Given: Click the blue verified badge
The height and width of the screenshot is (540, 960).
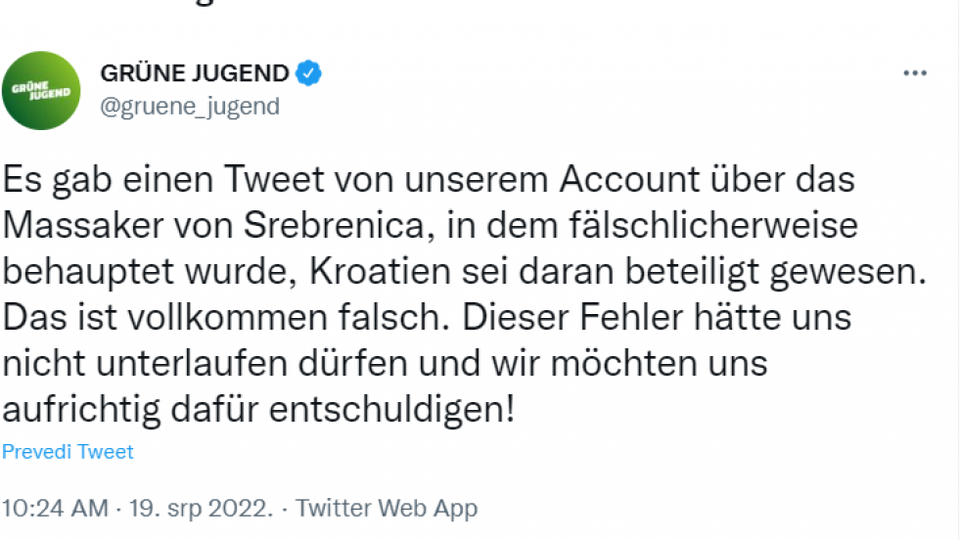Looking at the screenshot, I should pos(309,73).
